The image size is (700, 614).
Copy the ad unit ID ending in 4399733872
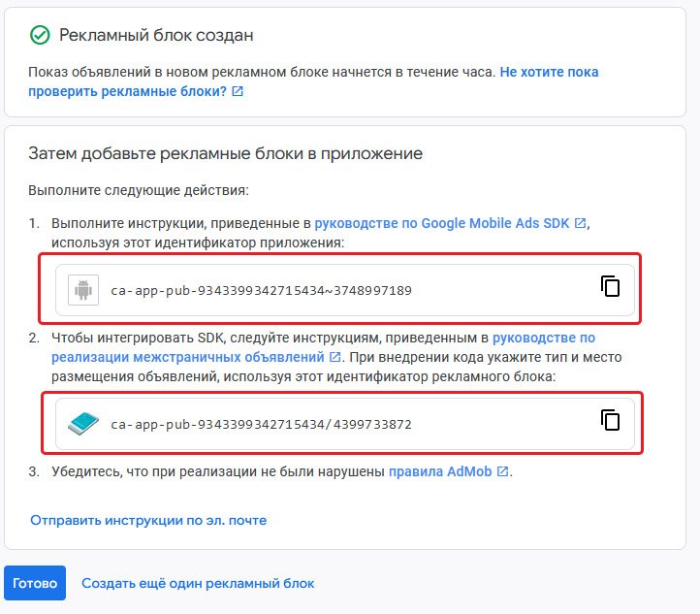point(610,420)
